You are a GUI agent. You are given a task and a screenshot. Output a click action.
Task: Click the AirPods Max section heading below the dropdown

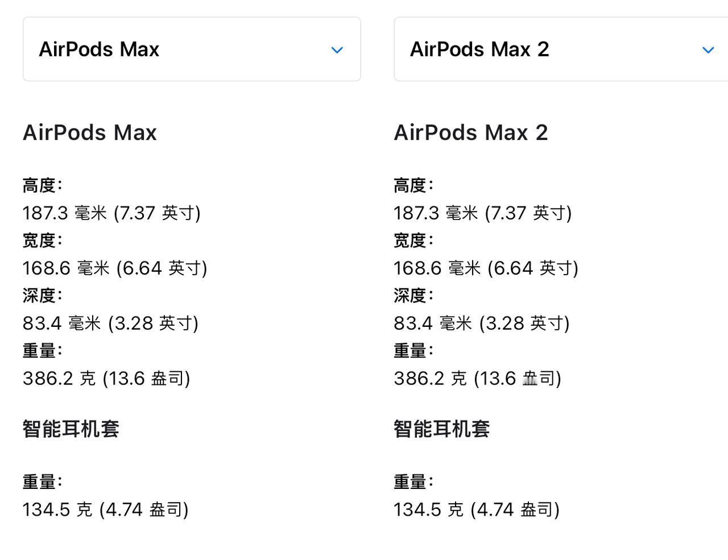(90, 132)
